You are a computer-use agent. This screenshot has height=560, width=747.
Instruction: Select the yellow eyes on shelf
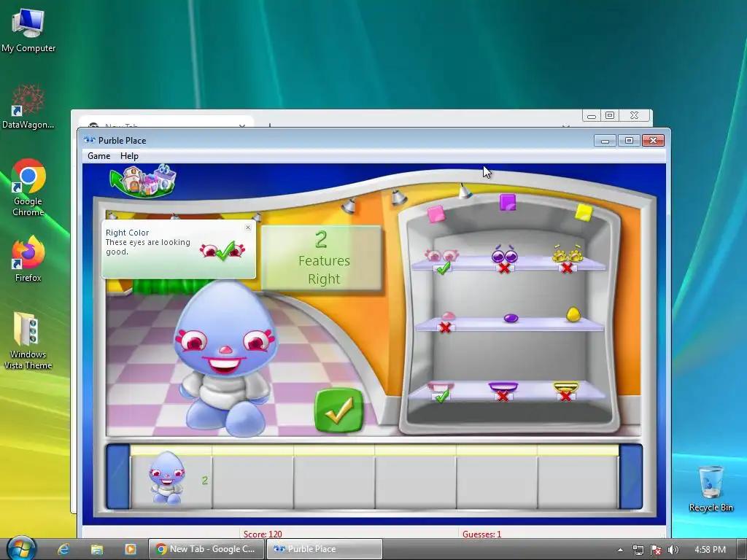point(568,254)
